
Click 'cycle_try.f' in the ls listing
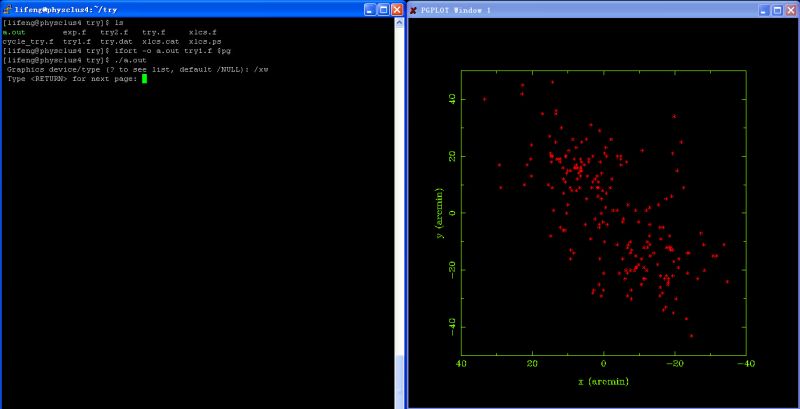(x=28, y=42)
